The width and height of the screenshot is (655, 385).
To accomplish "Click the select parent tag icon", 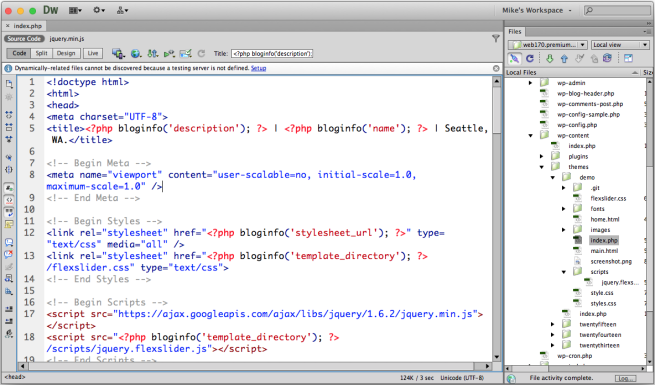I will 9,157.
